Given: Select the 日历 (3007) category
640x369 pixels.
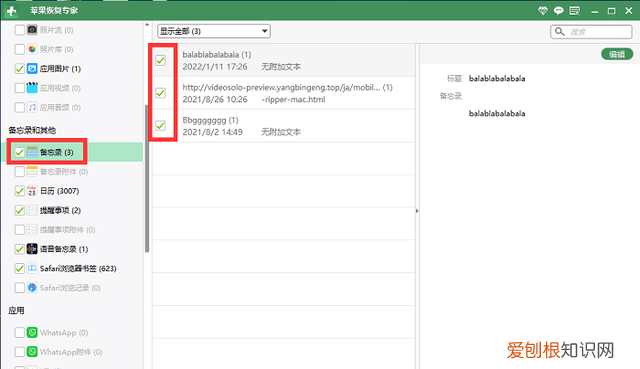Looking at the screenshot, I should (x=59, y=191).
